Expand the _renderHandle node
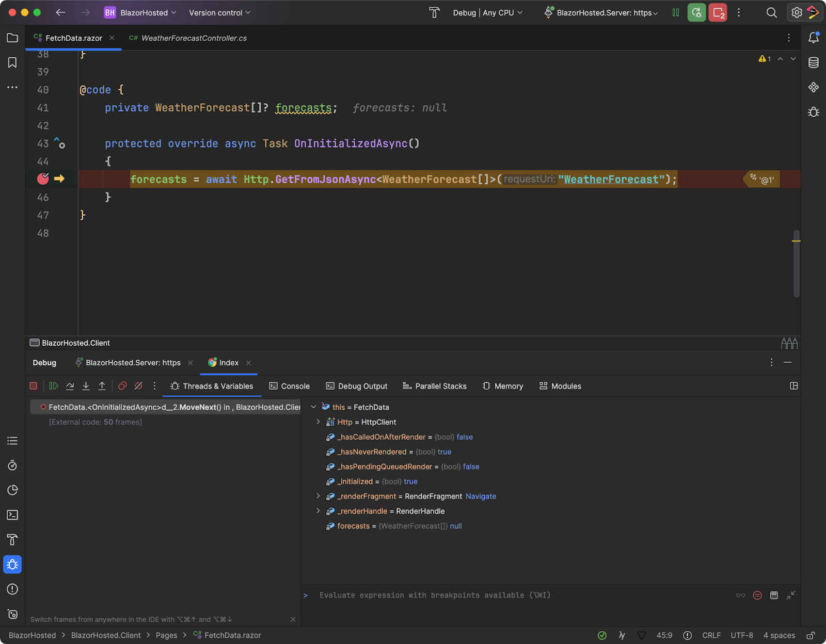Screen dimensions: 826x644 click(x=318, y=511)
